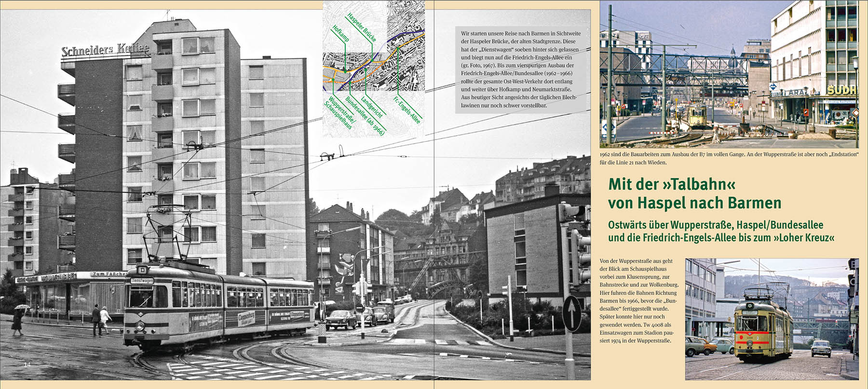Click the 'Bundesallee (ab 1966)' map label

click(x=365, y=116)
